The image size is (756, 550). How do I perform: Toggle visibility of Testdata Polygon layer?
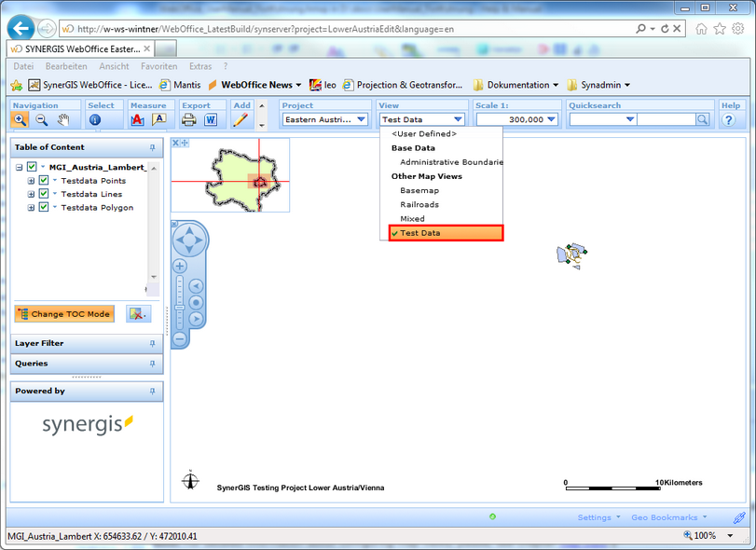[x=43, y=207]
